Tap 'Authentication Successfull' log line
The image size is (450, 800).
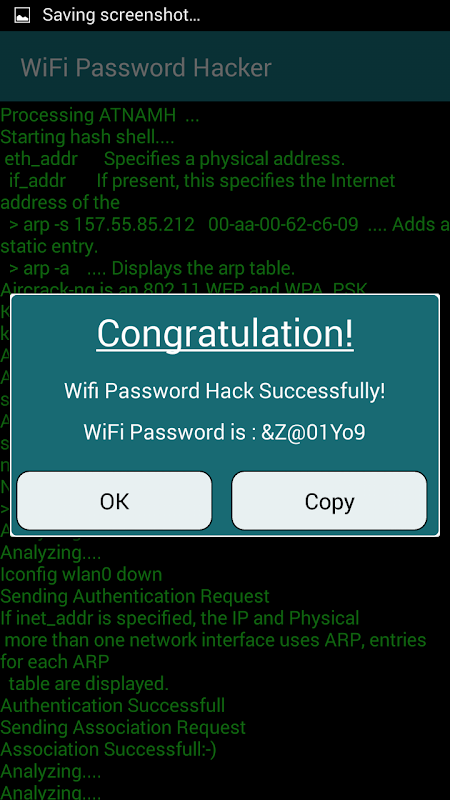click(x=112, y=706)
